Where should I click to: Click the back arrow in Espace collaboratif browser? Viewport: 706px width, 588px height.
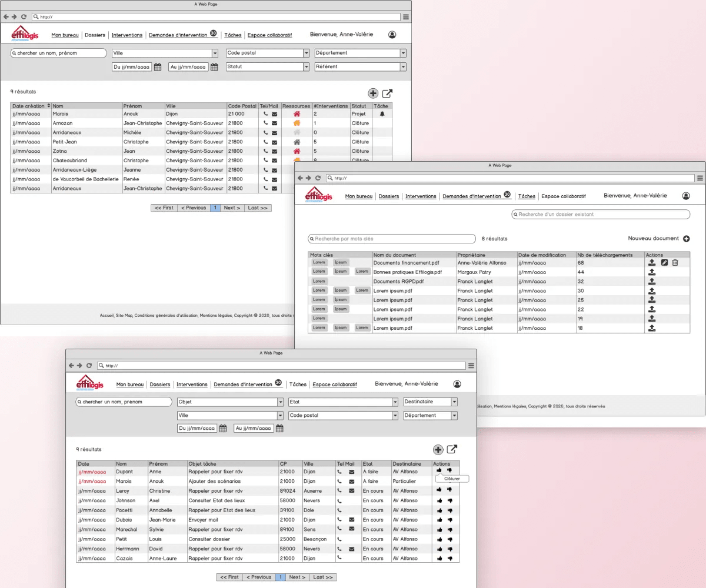click(x=299, y=178)
